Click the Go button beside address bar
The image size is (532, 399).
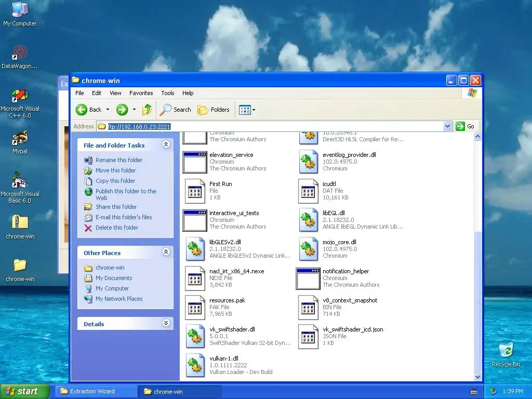coord(465,126)
